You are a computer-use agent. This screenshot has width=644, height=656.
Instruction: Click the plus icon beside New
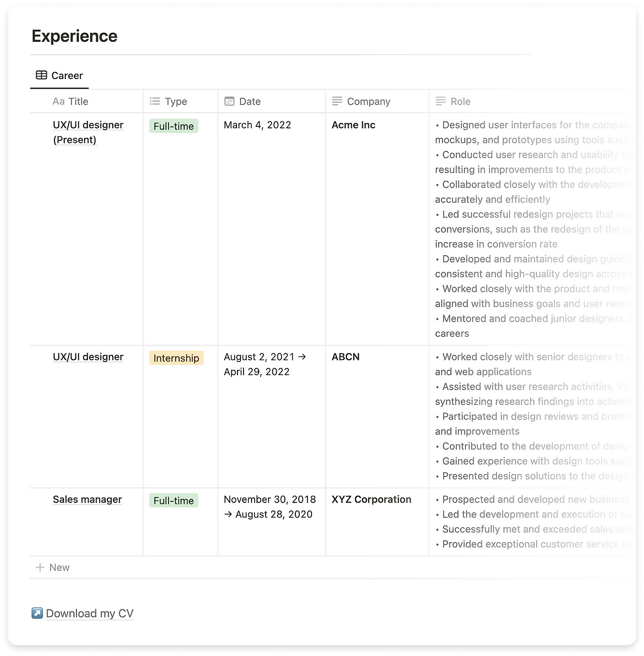coord(40,567)
